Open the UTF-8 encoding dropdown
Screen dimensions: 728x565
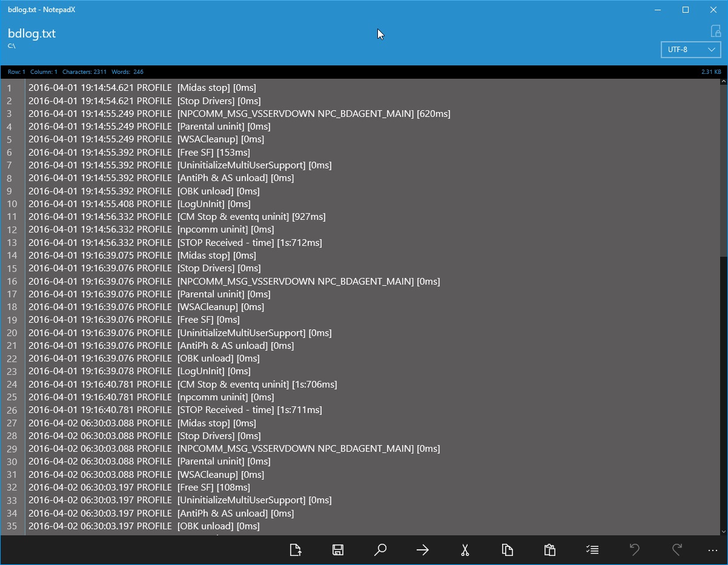690,49
